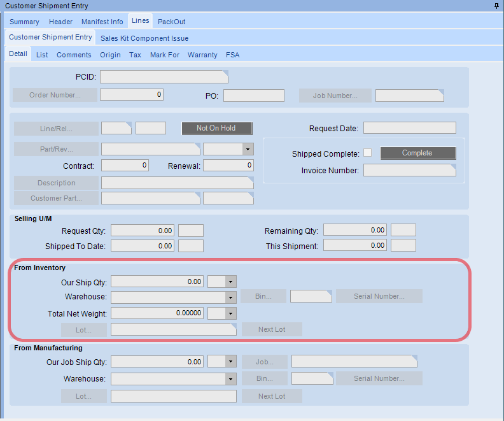
Task: Click the Order Number value field
Action: point(132,94)
